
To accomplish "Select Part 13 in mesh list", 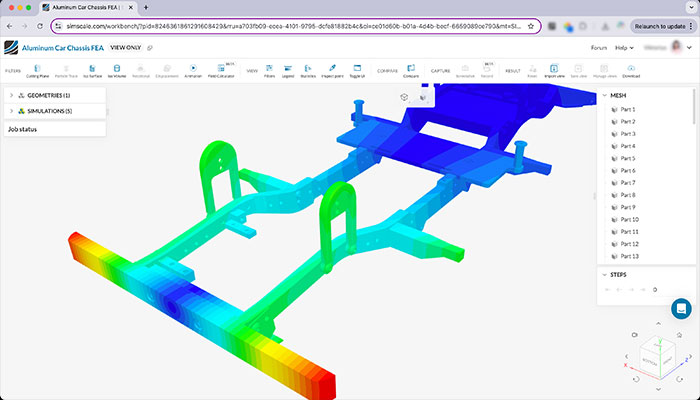I will click(x=629, y=256).
